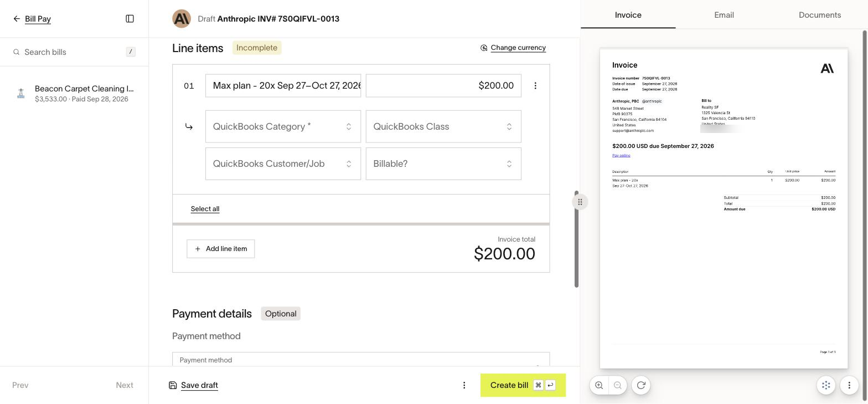Switch to the Documents tab
Viewport: 868px width, 404px height.
(820, 15)
